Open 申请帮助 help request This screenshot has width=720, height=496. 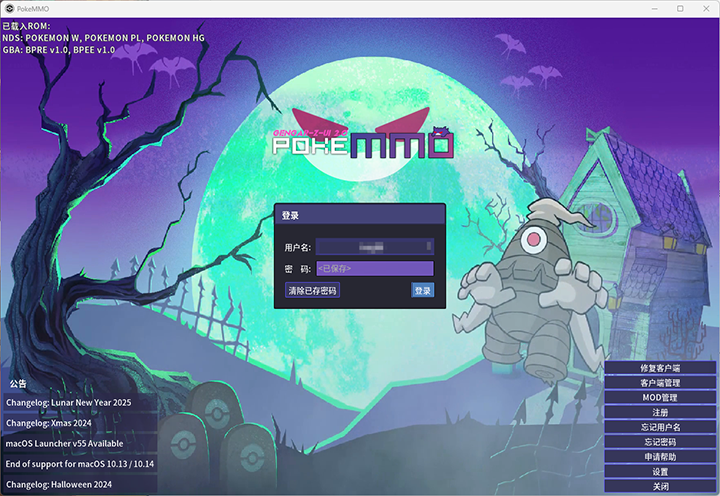pos(660,457)
